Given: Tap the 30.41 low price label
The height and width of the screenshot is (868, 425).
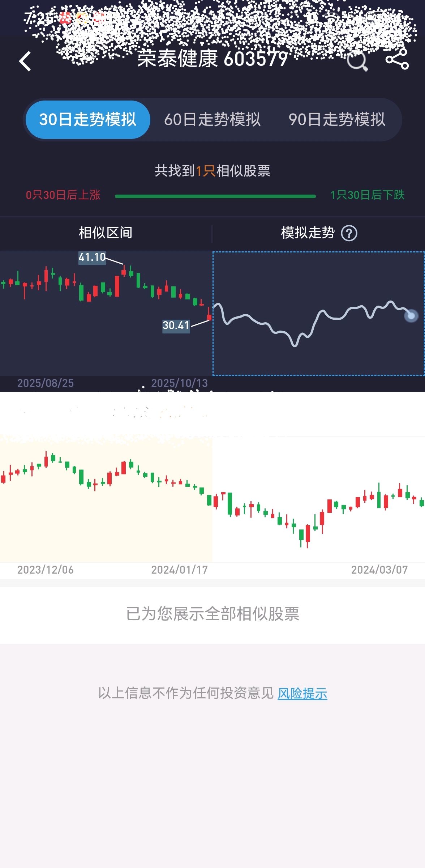Looking at the screenshot, I should [176, 325].
